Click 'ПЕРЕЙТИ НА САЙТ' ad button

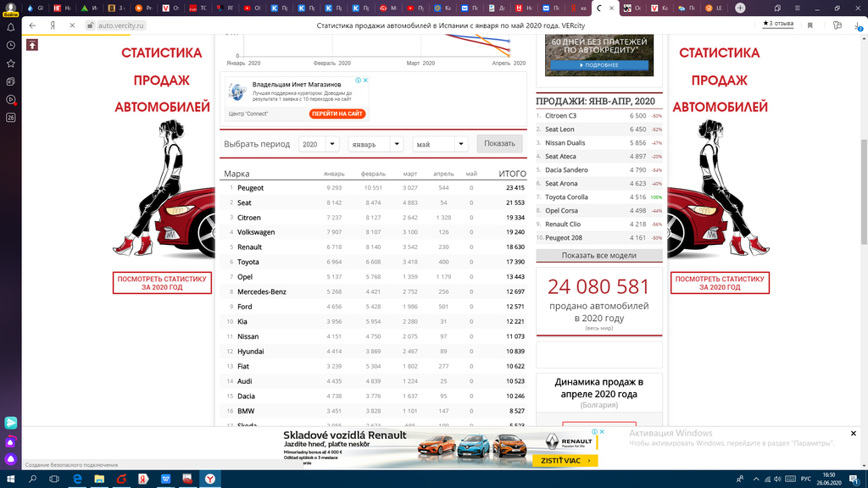click(337, 114)
